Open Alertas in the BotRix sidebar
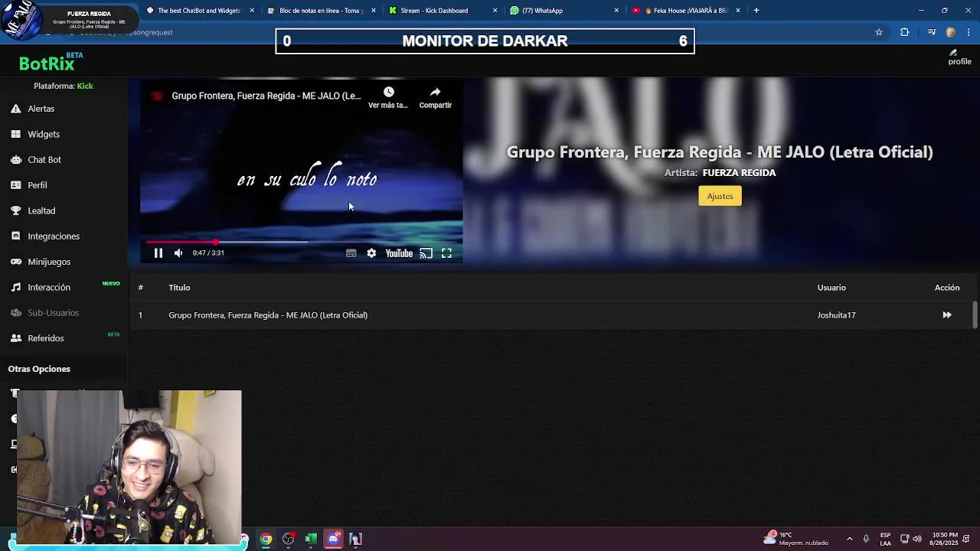This screenshot has height=551, width=980. (x=41, y=109)
